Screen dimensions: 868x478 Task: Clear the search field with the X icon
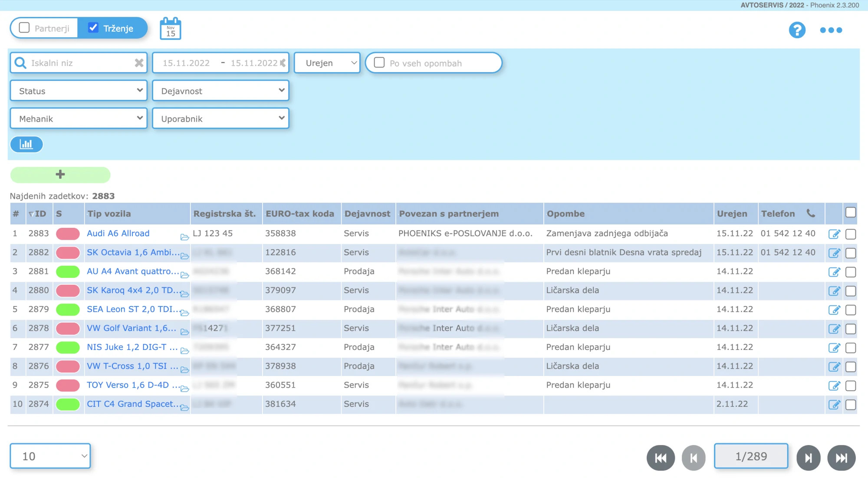139,63
